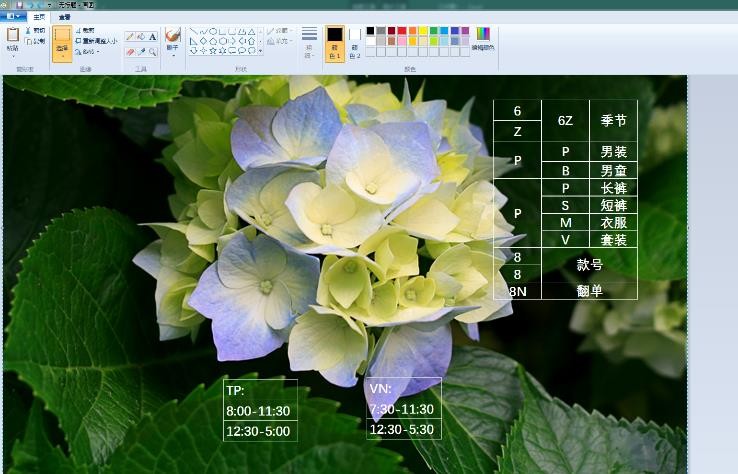Pick the red palette swatch

(402, 31)
